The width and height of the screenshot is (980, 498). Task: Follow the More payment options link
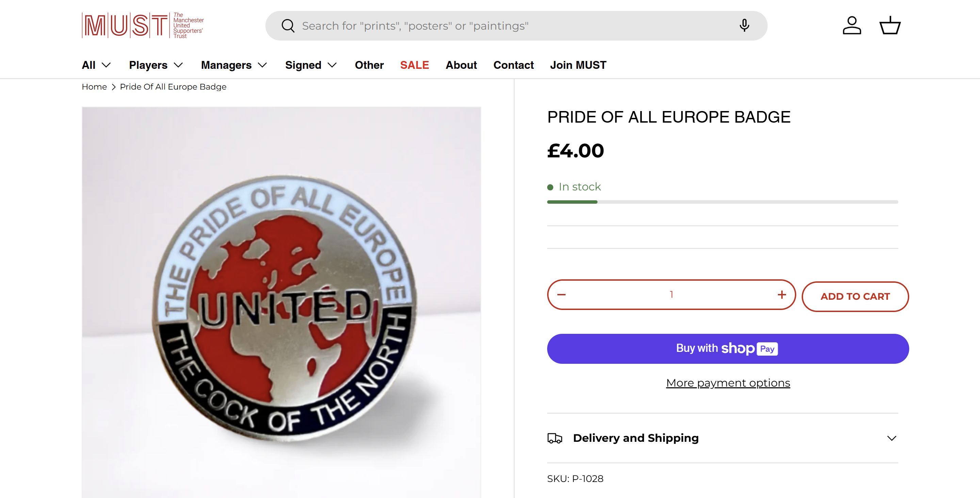coord(728,383)
